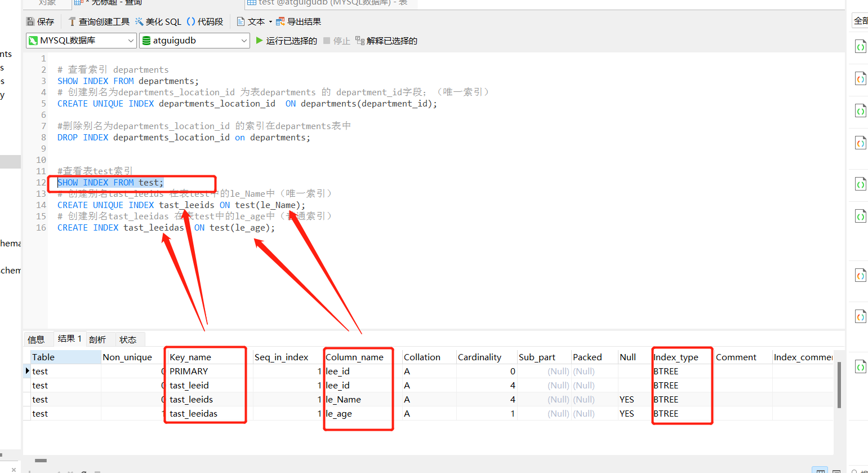Click the Null column header
The height and width of the screenshot is (473, 868).
[x=635, y=357]
